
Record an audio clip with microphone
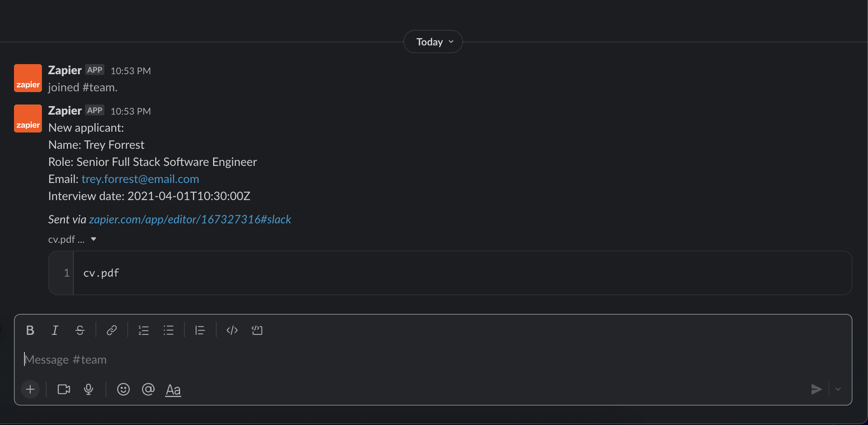point(89,389)
